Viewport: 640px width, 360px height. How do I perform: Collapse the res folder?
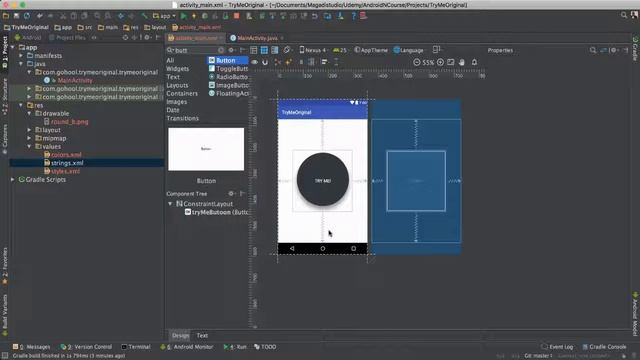click(21, 105)
